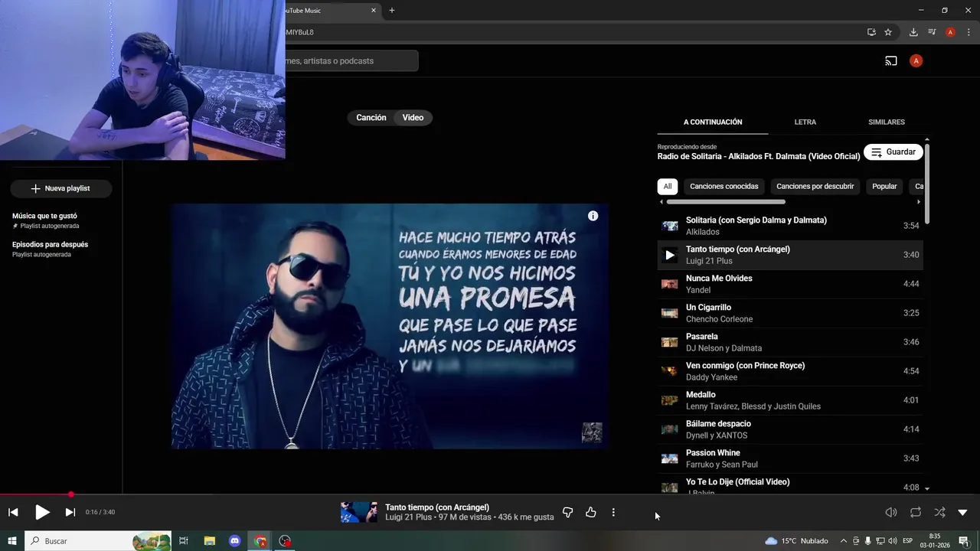The height and width of the screenshot is (551, 980).
Task: Click the previous track button
Action: (x=13, y=512)
